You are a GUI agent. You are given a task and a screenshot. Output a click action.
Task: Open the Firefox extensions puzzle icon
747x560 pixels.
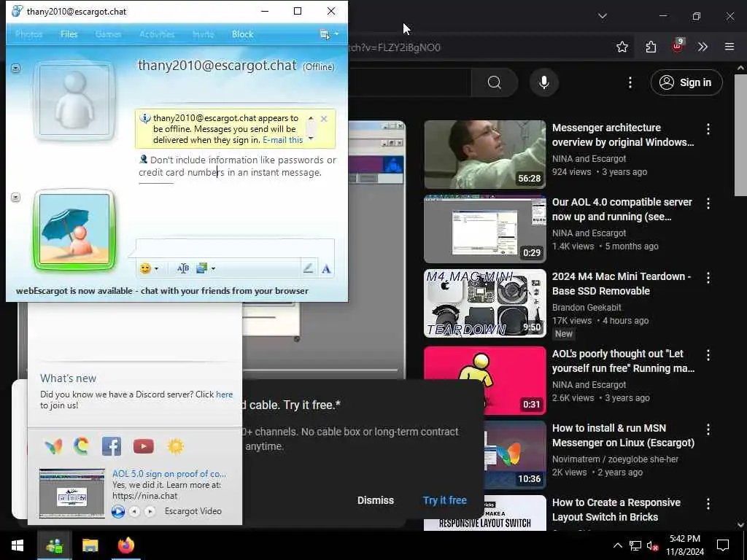tap(651, 47)
